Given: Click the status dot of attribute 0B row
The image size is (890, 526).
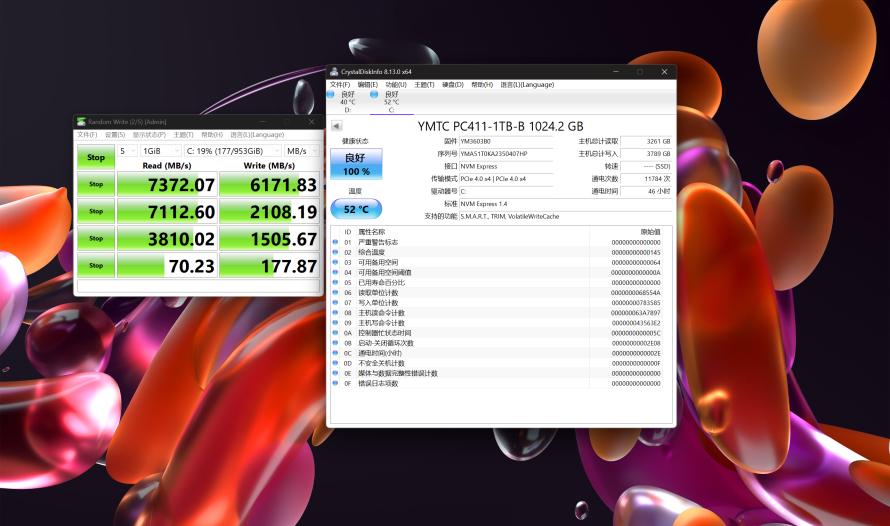Looking at the screenshot, I should pyautogui.click(x=335, y=343).
